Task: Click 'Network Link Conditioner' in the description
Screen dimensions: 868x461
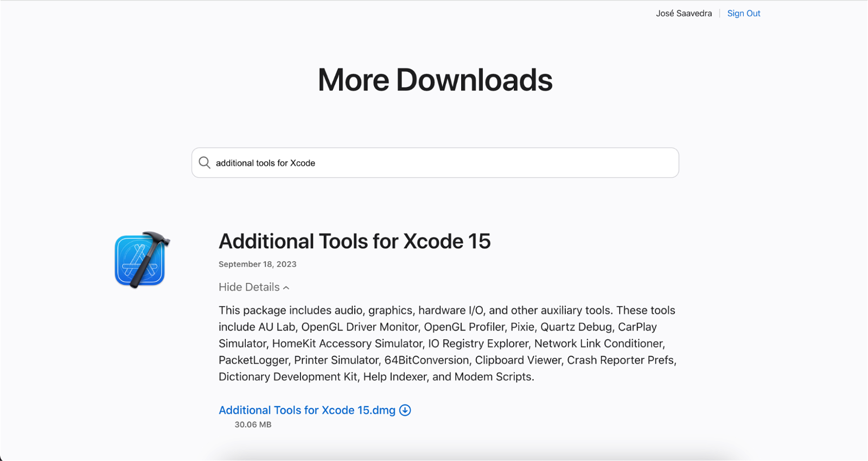Action: tap(599, 344)
